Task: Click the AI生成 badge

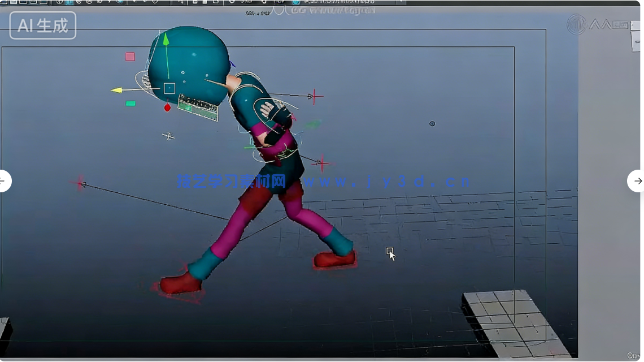Action: pos(43,25)
